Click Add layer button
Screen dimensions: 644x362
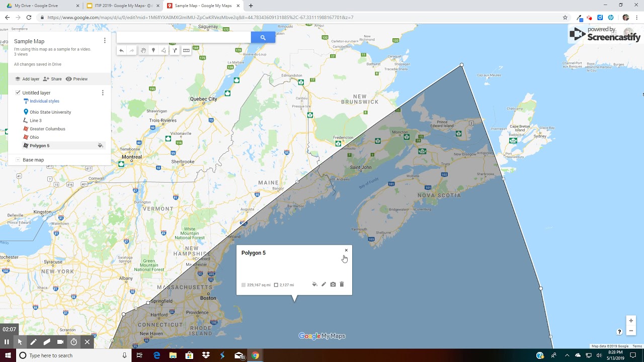coord(27,79)
